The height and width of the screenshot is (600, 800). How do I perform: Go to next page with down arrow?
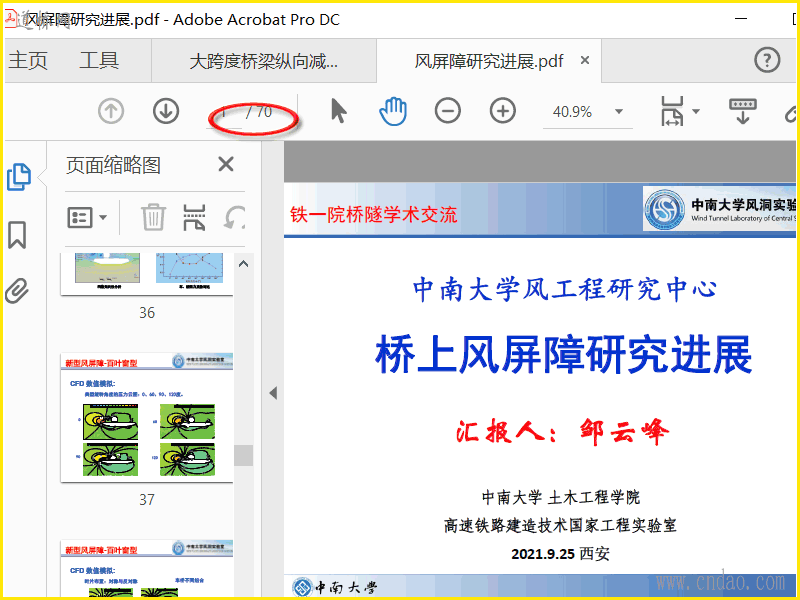(166, 111)
